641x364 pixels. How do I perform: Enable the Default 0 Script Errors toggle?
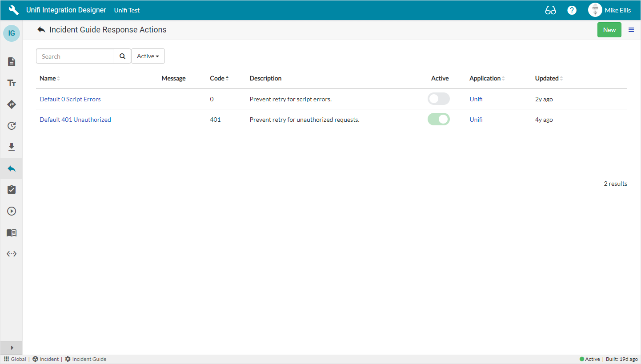point(438,99)
